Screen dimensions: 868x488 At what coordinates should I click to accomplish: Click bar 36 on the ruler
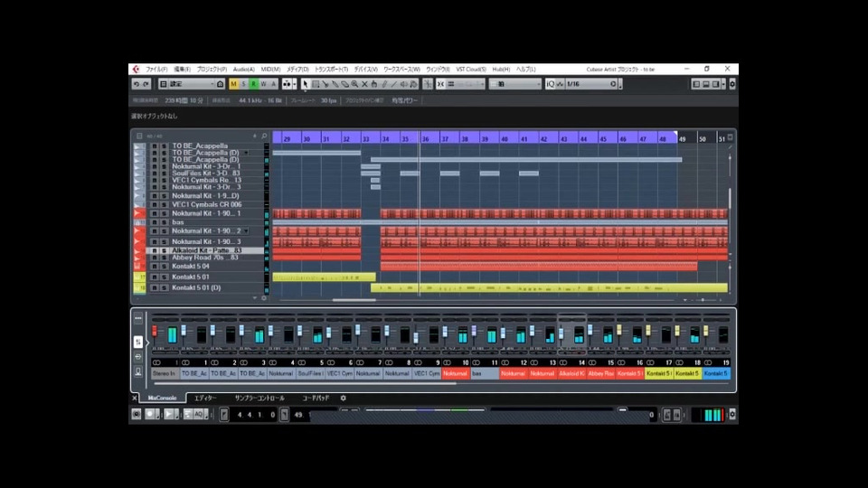pyautogui.click(x=425, y=139)
